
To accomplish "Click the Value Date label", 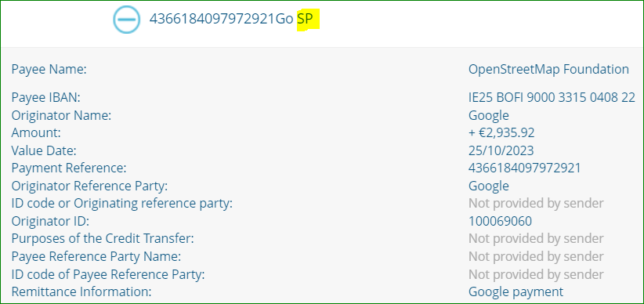I will [44, 150].
